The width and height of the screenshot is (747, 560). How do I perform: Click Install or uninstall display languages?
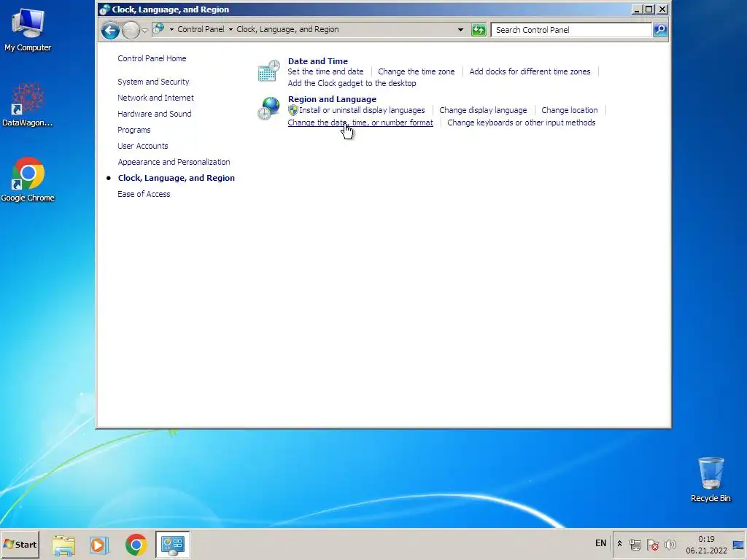[362, 111]
